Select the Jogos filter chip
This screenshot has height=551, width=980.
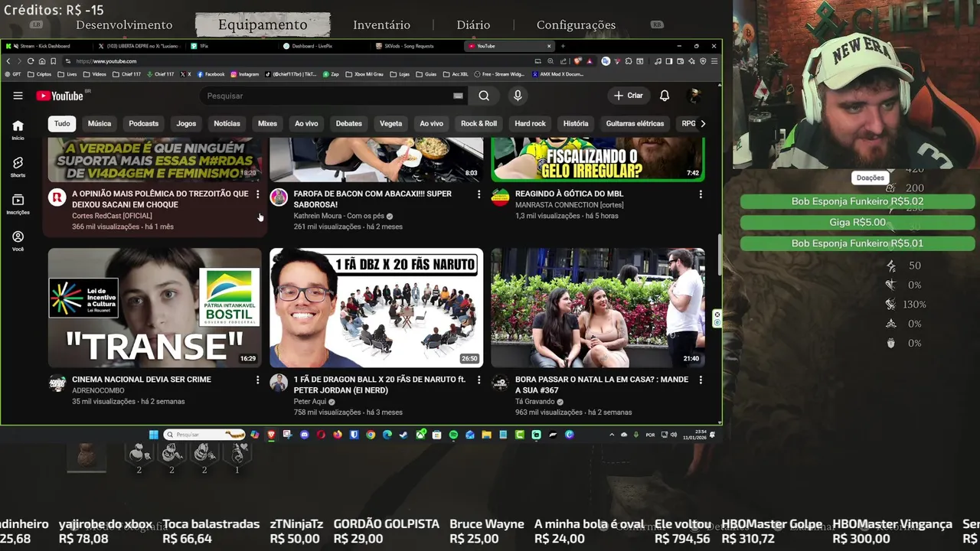pyautogui.click(x=186, y=123)
